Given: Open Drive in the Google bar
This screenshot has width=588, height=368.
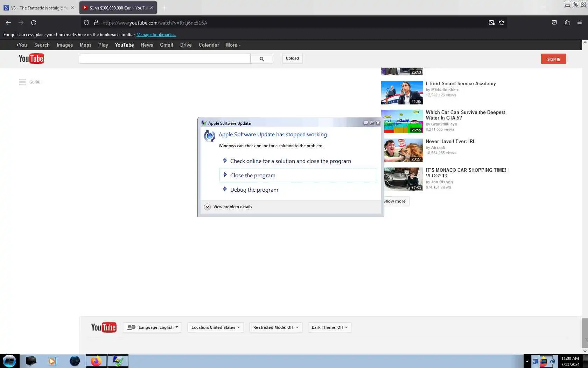Looking at the screenshot, I should click(186, 45).
